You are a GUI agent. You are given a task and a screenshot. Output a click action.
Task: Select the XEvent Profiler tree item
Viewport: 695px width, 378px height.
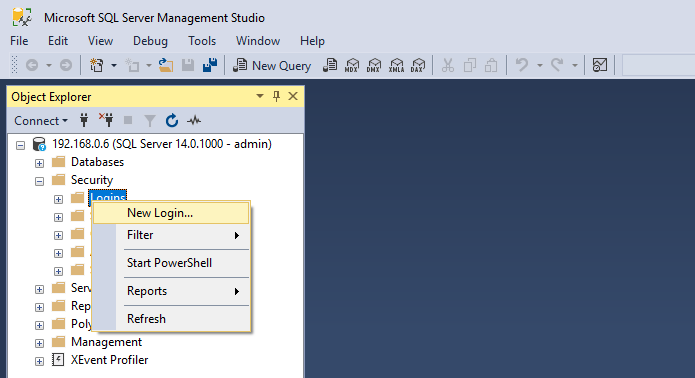click(109, 360)
